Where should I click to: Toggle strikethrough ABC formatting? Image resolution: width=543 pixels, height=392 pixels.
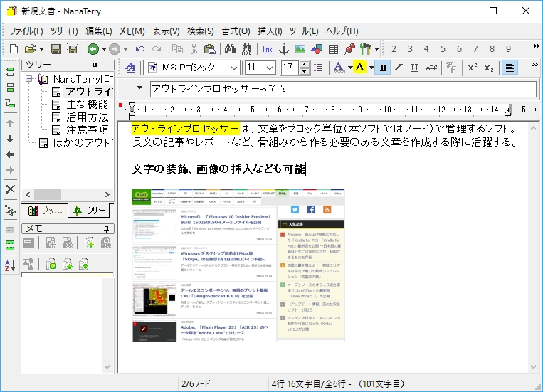[x=431, y=68]
